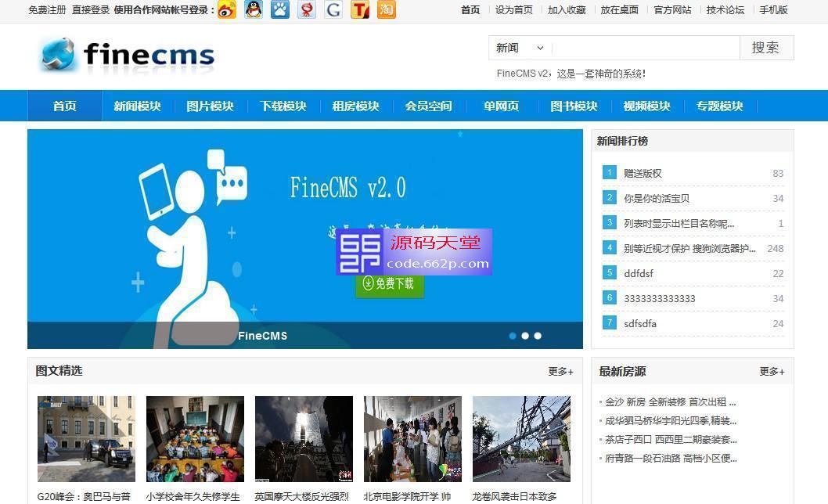Screen dimensions: 828x504
Task: Open the 会员空间 navigation tab
Action: pos(428,106)
